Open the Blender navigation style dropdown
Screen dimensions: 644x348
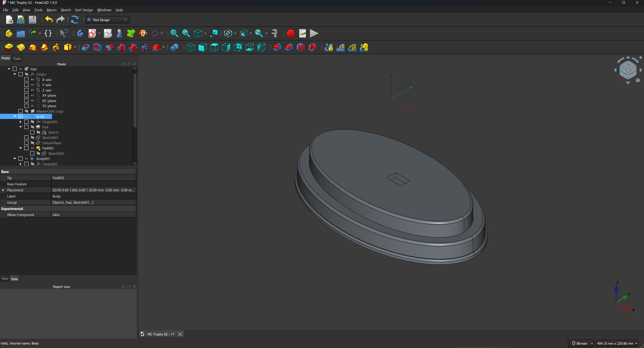click(581, 343)
